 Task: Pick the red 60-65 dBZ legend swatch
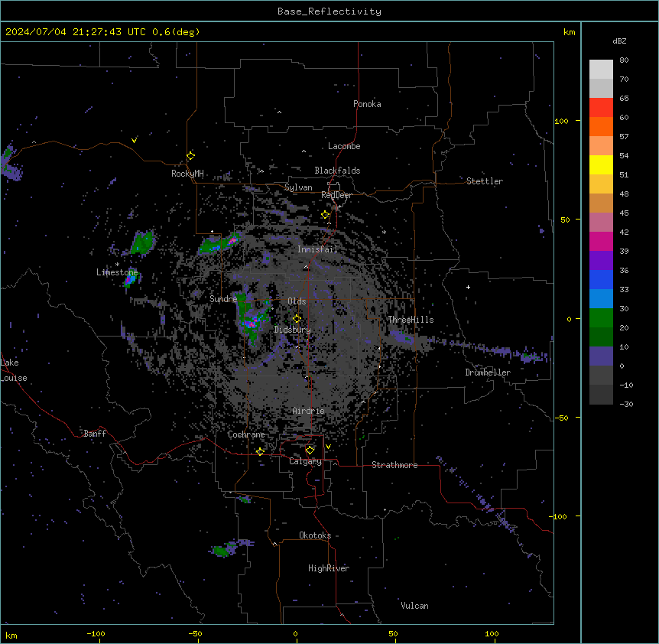point(601,107)
